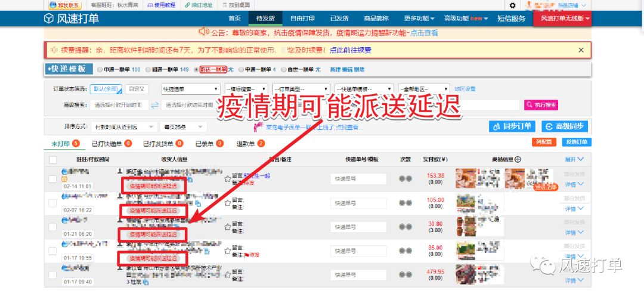Click the gear settings icon at top right
This screenshot has width=644, height=294.
512,5
